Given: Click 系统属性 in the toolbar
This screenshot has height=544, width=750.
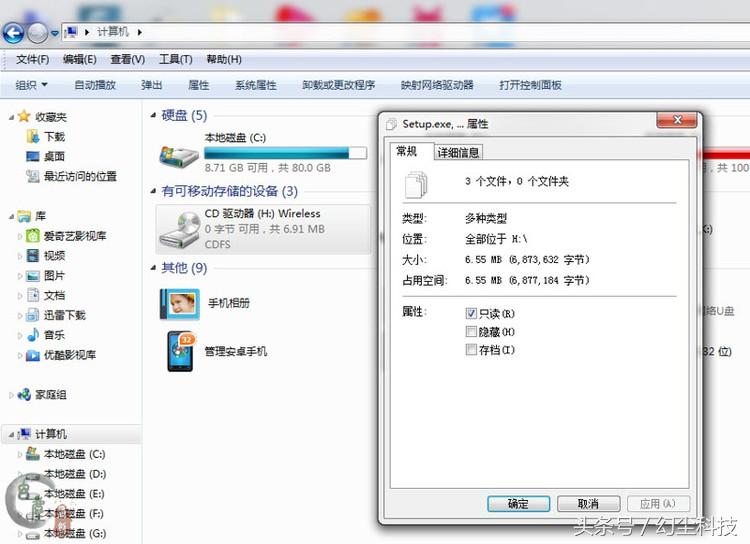Looking at the screenshot, I should click(x=256, y=85).
